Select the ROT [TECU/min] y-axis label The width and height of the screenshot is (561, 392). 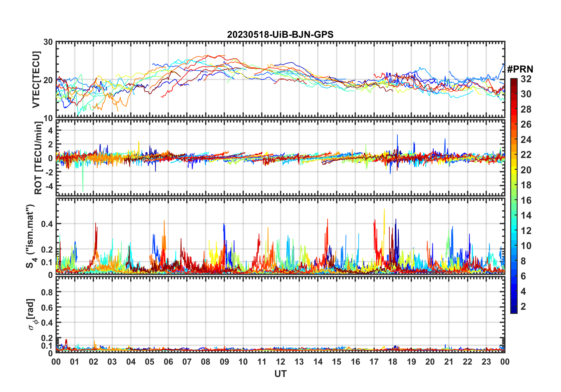tap(38, 158)
